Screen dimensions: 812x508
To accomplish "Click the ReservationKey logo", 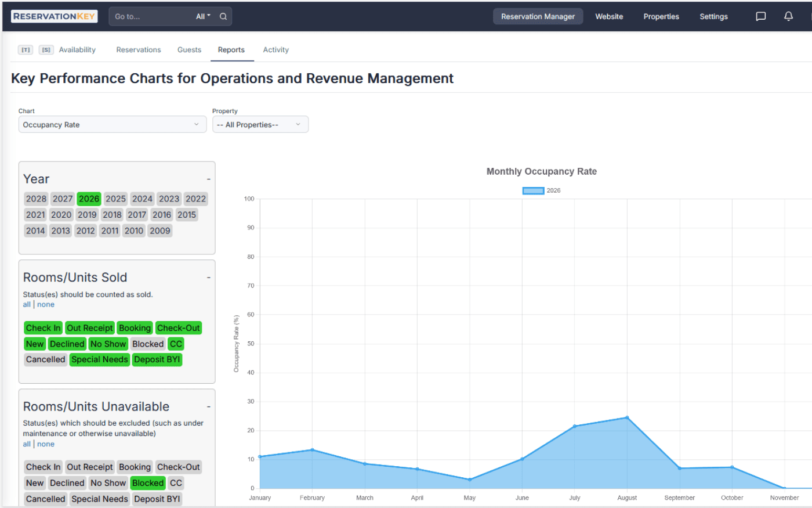I will [x=54, y=16].
